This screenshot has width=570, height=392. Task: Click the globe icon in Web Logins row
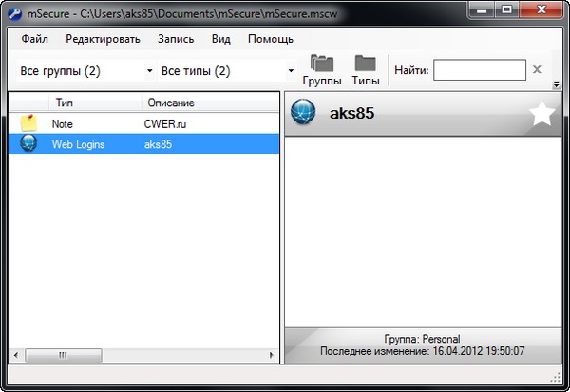(x=28, y=143)
